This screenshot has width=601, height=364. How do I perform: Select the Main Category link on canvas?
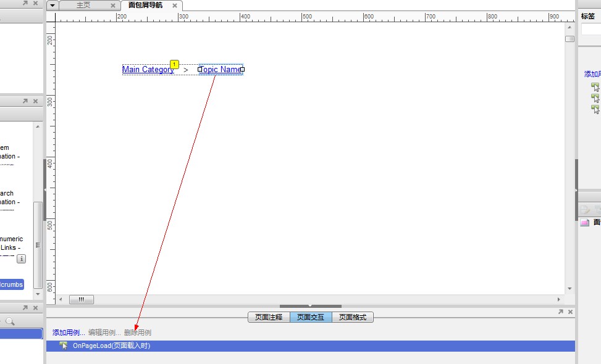click(148, 69)
